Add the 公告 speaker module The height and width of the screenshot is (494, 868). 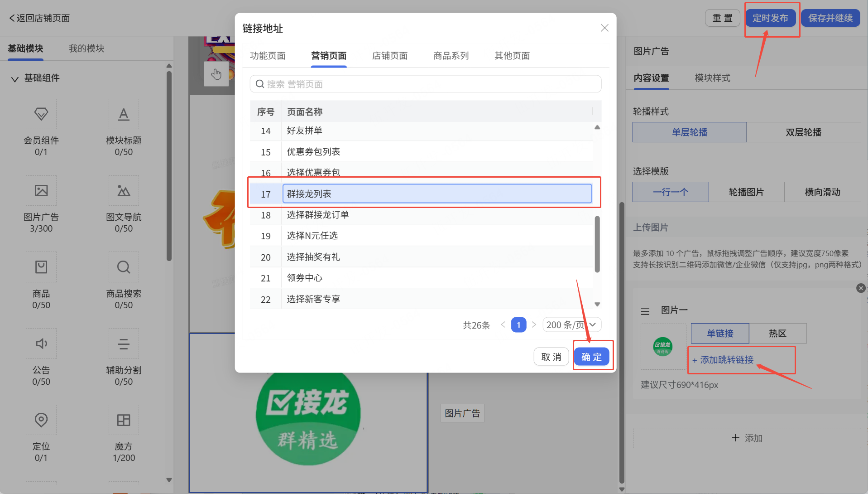point(41,344)
